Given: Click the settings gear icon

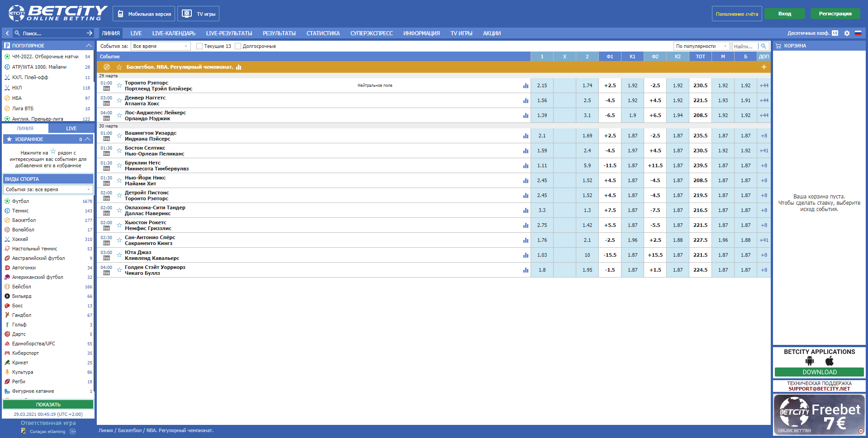Looking at the screenshot, I should tap(847, 33).
